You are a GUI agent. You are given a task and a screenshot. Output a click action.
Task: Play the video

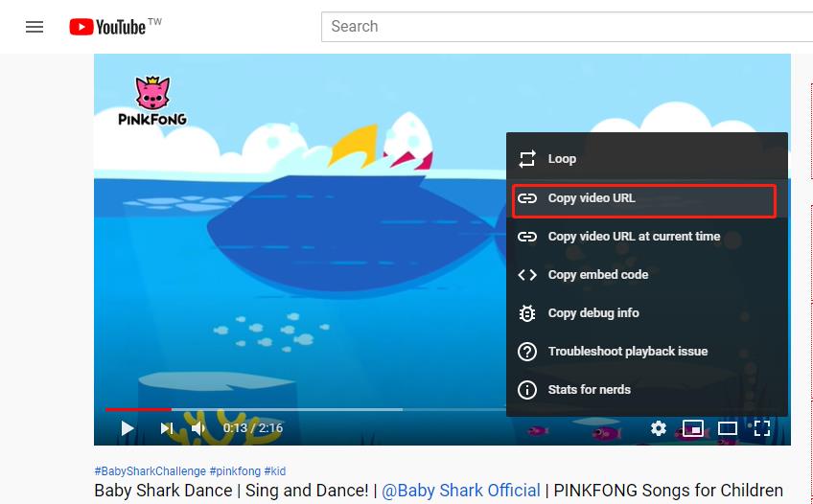(127, 428)
